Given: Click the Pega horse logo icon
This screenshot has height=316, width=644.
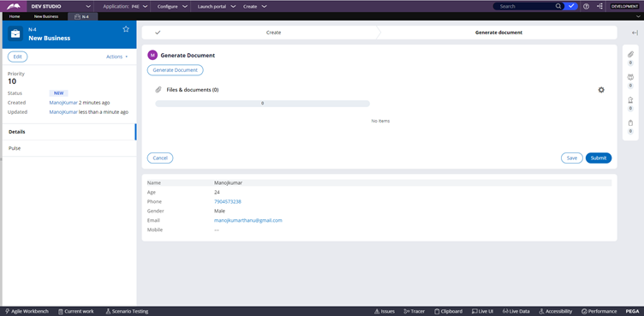Looking at the screenshot, I should click(13, 6).
